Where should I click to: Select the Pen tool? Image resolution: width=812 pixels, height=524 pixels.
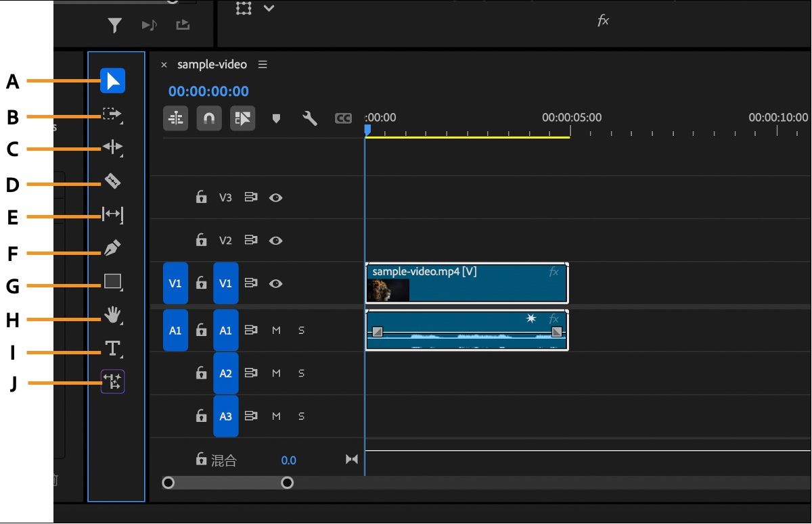click(112, 248)
